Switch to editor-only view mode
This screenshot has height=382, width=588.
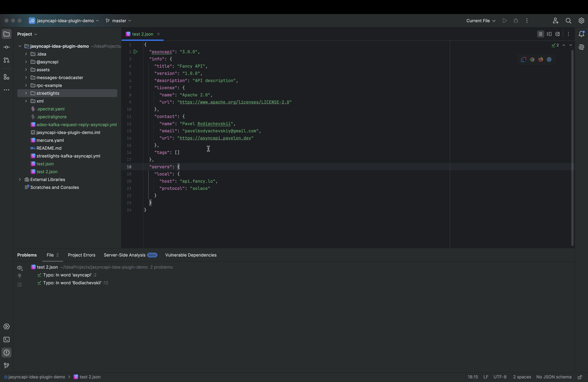541,34
